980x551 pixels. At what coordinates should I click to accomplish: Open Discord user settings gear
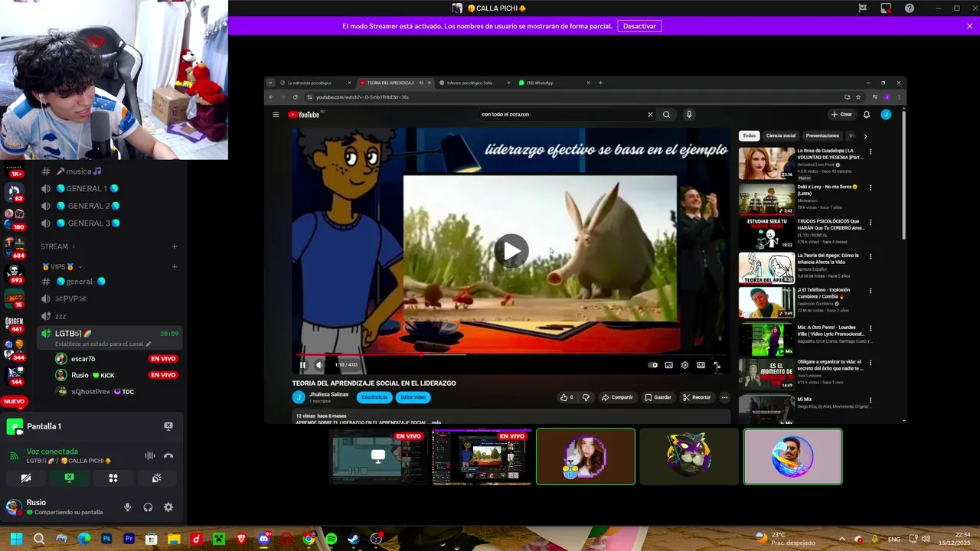[168, 507]
